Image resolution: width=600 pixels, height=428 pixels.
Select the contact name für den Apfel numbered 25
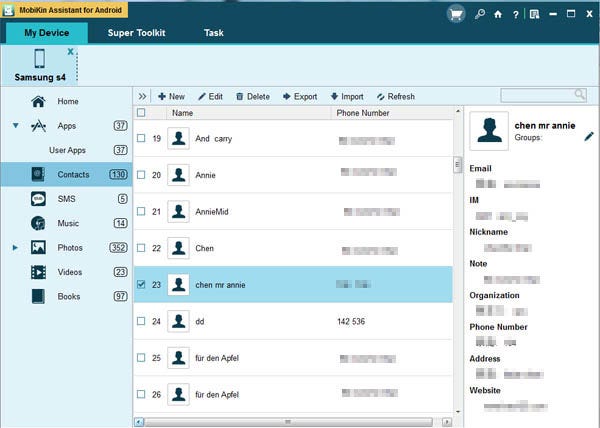tap(217, 358)
